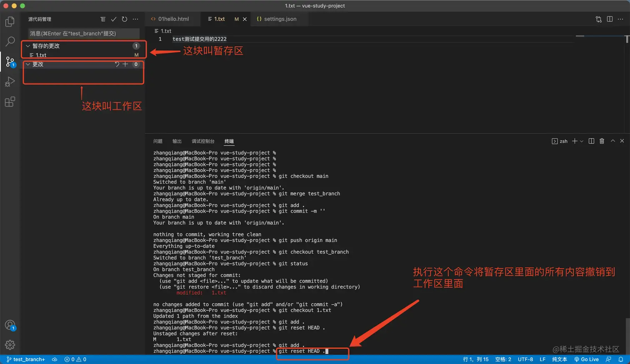Open editor more actions menu
The width and height of the screenshot is (630, 364).
pyautogui.click(x=620, y=19)
